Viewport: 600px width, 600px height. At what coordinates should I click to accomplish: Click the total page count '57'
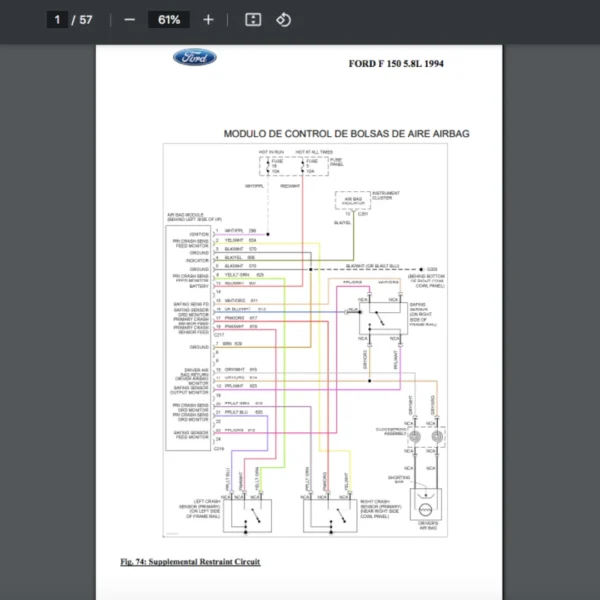tap(86, 19)
